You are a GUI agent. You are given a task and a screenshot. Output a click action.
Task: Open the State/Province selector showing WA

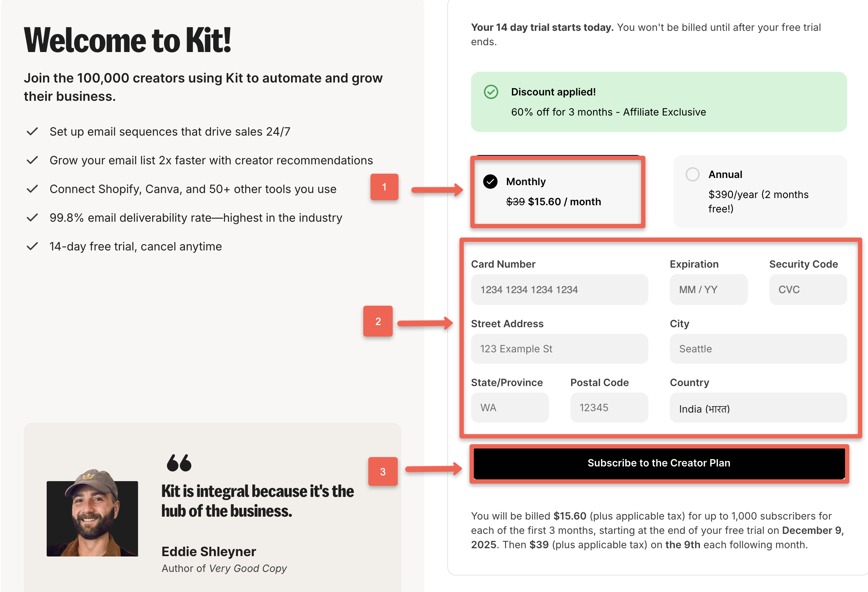click(510, 407)
